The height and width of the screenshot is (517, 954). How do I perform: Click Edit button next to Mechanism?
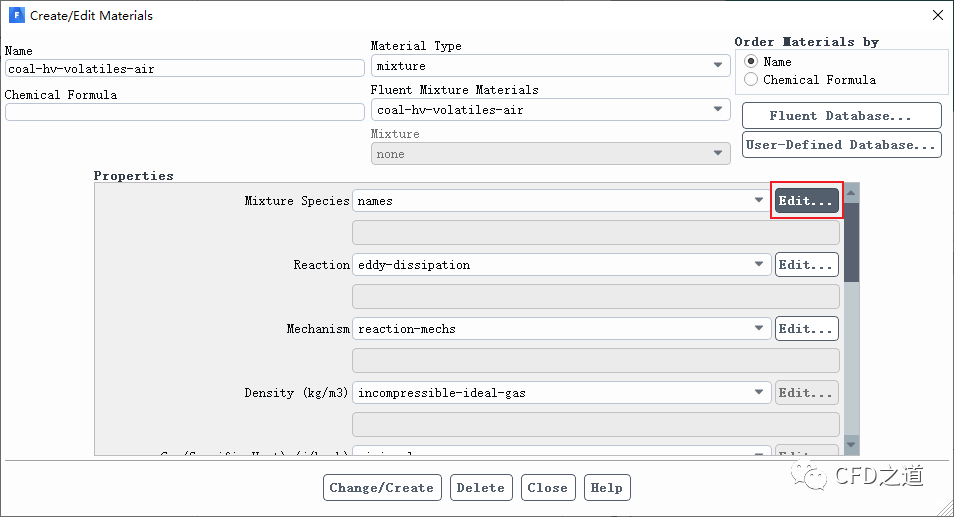point(806,329)
